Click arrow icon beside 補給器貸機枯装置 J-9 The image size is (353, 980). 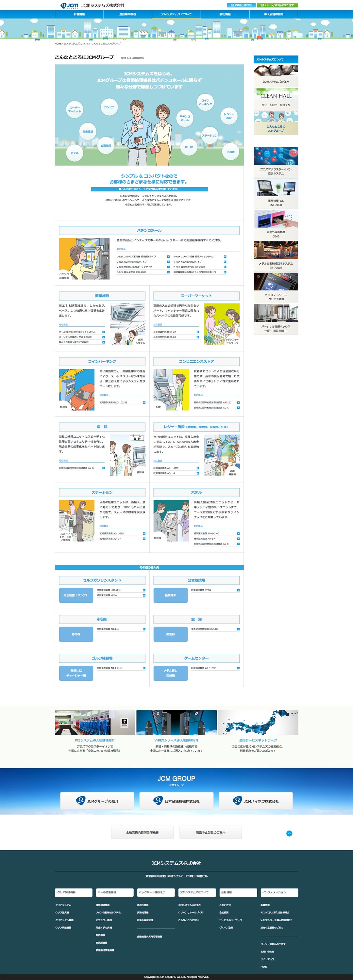(x=225, y=272)
